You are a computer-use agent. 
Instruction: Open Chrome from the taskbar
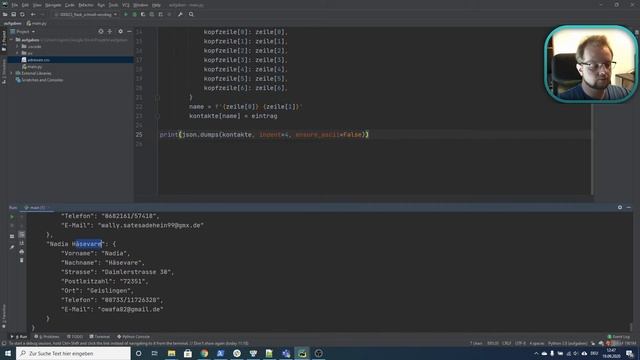point(204,353)
